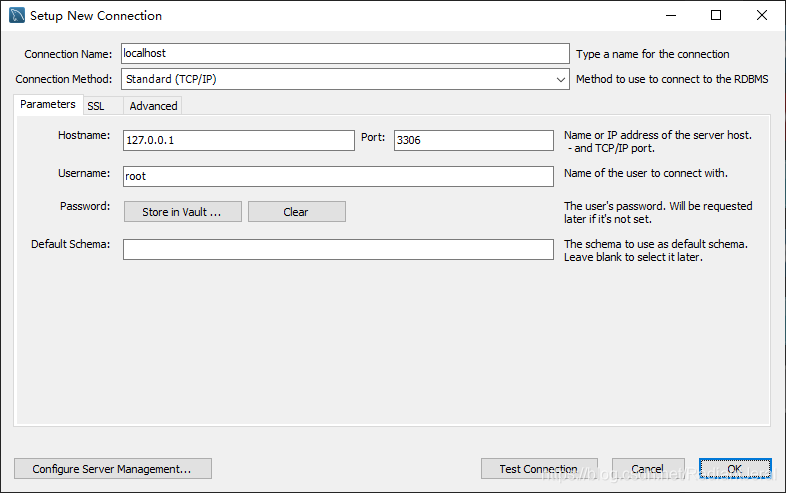Click the Username field containing root
786x493 pixels.
pyautogui.click(x=338, y=177)
